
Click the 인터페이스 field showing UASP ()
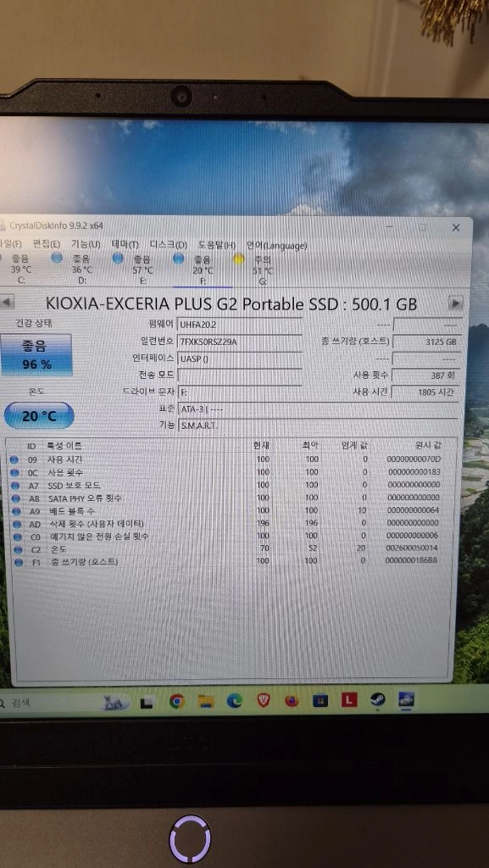240,359
